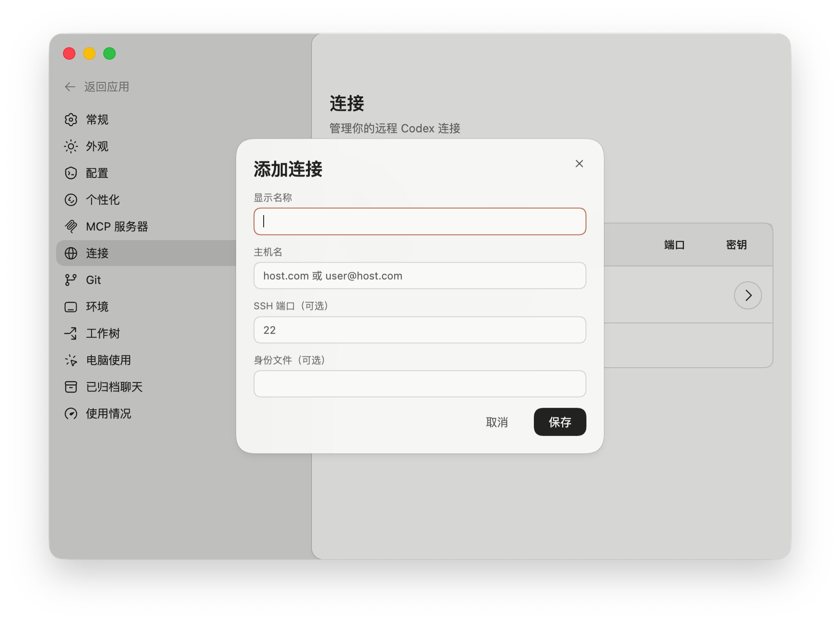
Task: Open the 使用情况 settings section
Action: (x=108, y=414)
